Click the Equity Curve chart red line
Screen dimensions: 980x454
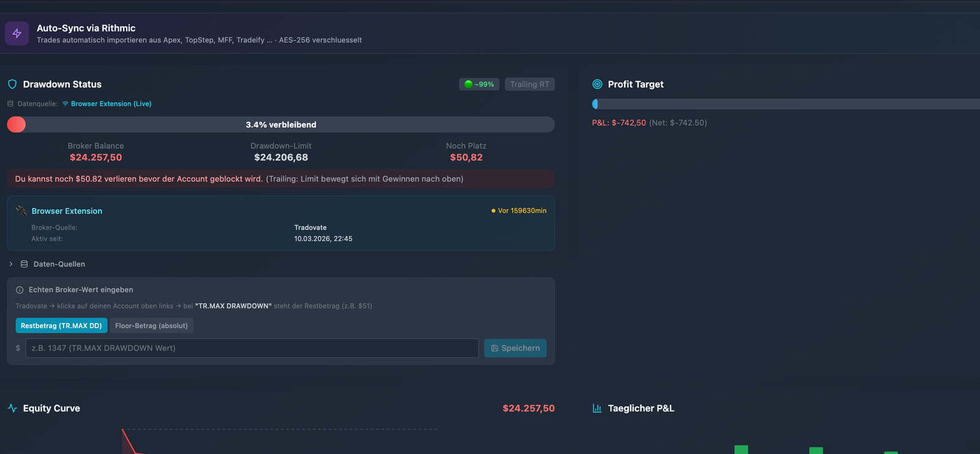click(129, 442)
